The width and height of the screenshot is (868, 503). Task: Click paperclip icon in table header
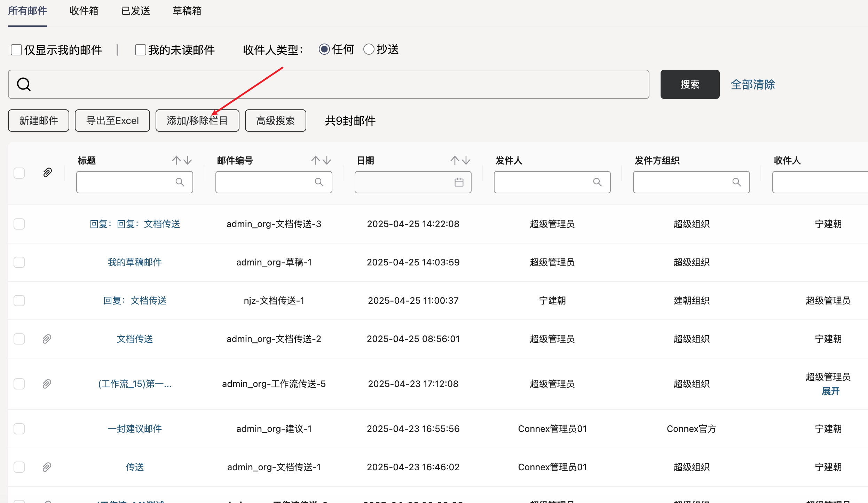click(47, 172)
